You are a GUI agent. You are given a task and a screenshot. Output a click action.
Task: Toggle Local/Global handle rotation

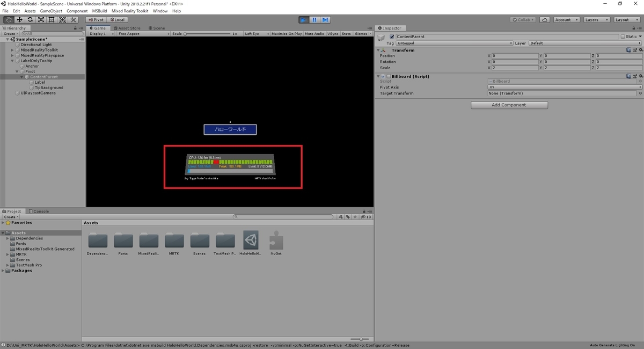(x=116, y=20)
